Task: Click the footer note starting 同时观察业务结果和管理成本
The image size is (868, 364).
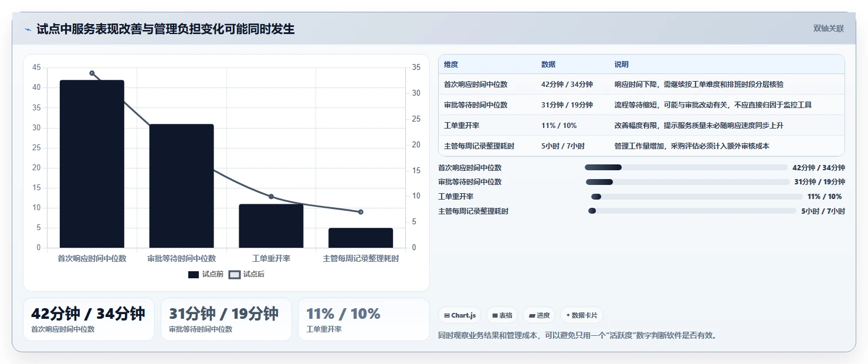Action: pyautogui.click(x=578, y=336)
